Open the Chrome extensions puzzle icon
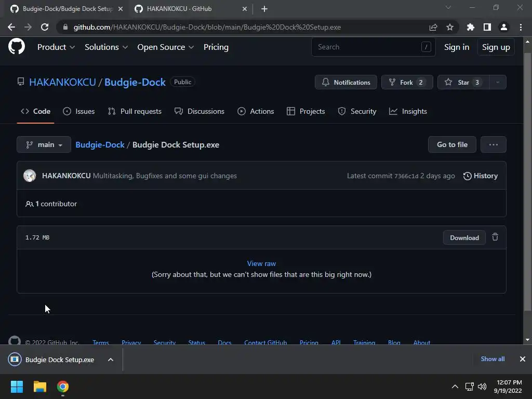 click(x=471, y=27)
